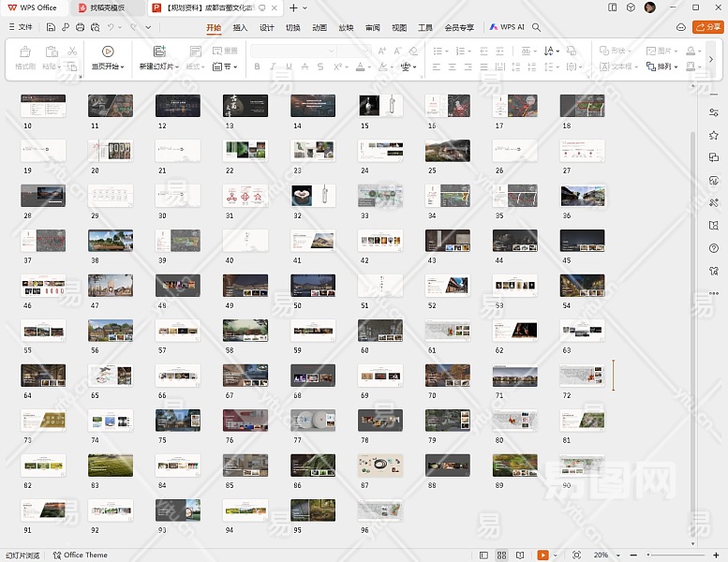The image size is (728, 562).
Task: Expand the 新建幻灯片 dropdown arrow
Action: click(x=177, y=67)
